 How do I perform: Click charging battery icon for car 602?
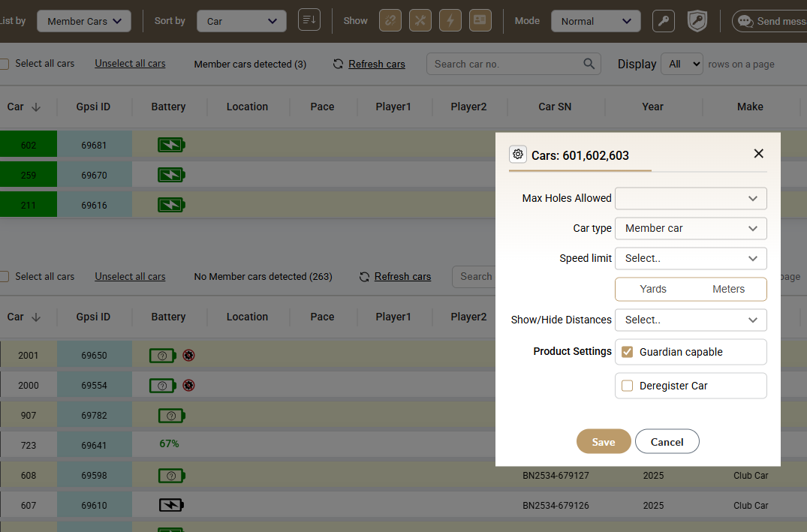click(171, 145)
